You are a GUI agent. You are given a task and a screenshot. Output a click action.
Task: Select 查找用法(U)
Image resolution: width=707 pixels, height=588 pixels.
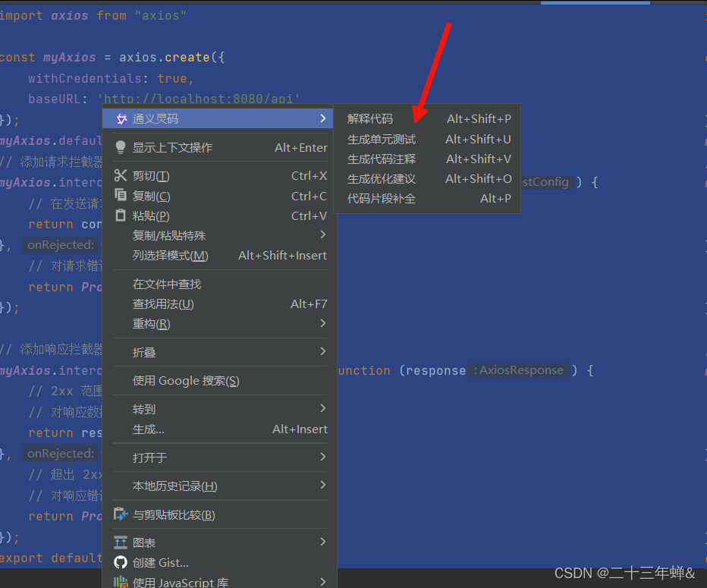pos(218,304)
